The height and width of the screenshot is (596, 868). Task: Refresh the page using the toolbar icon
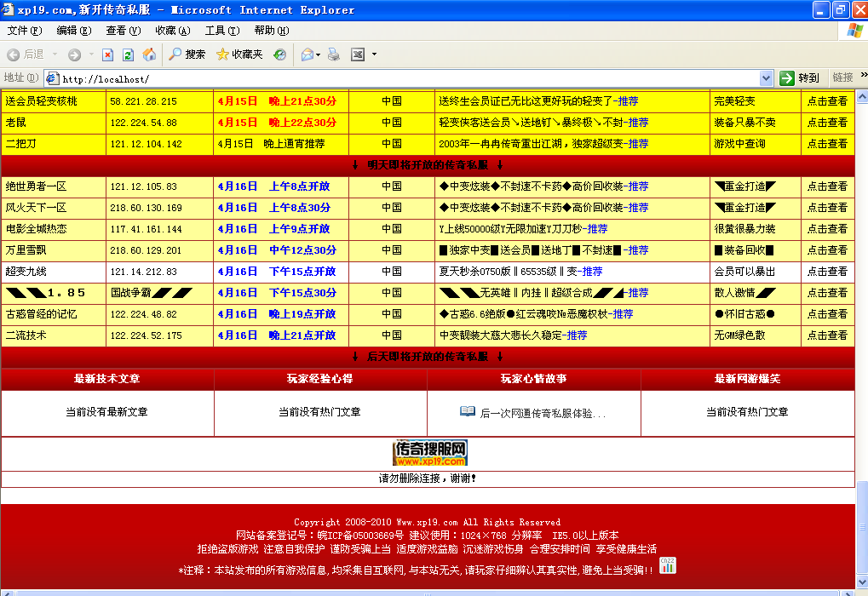[x=127, y=56]
